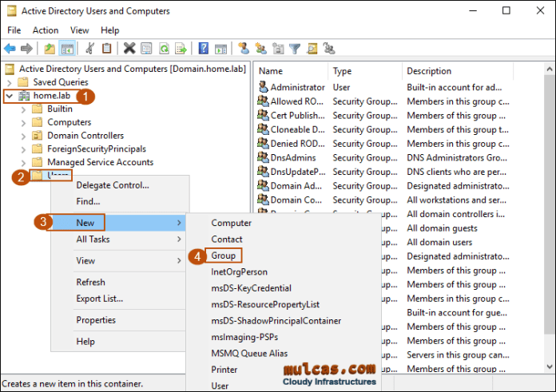Click the clipboard Paste toolbar icon
Screen dimensions: 556x392
pos(107,48)
